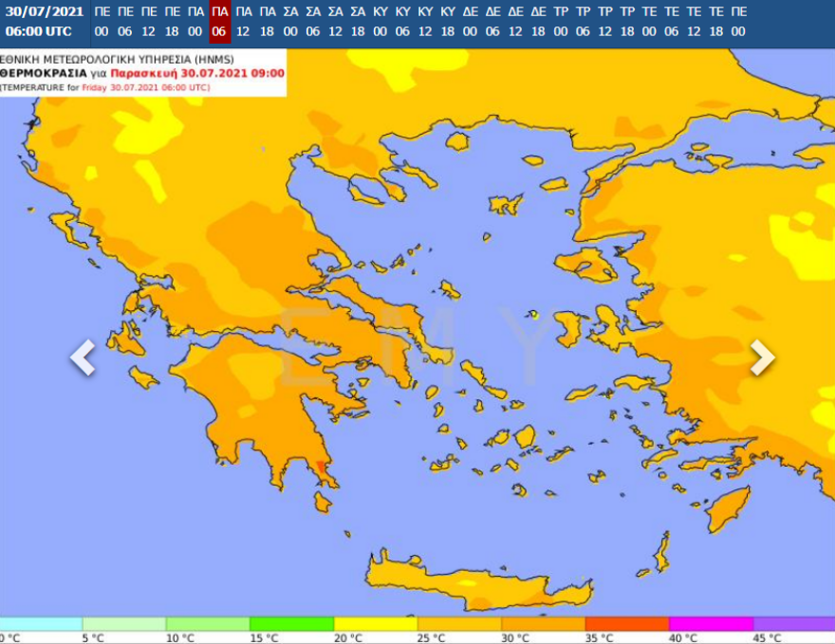The image size is (835, 644).
Task: Choose ΣΑ 12 forecast time
Action: point(335,21)
